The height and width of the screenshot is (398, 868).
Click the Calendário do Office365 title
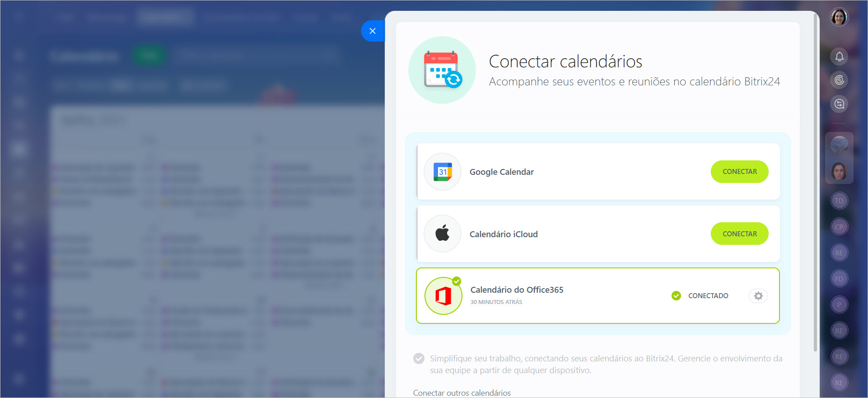[517, 290]
